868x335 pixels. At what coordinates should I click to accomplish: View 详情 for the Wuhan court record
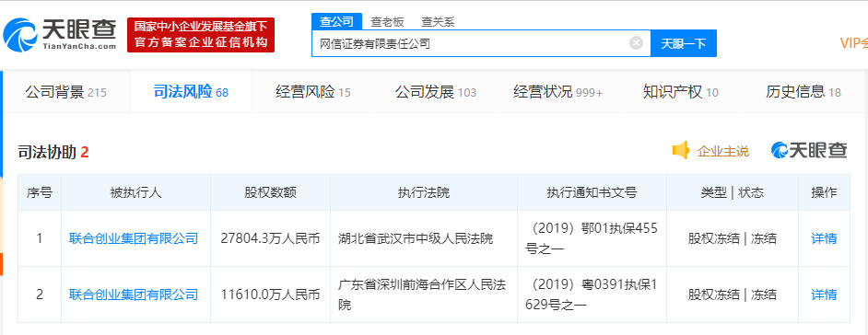click(x=824, y=238)
